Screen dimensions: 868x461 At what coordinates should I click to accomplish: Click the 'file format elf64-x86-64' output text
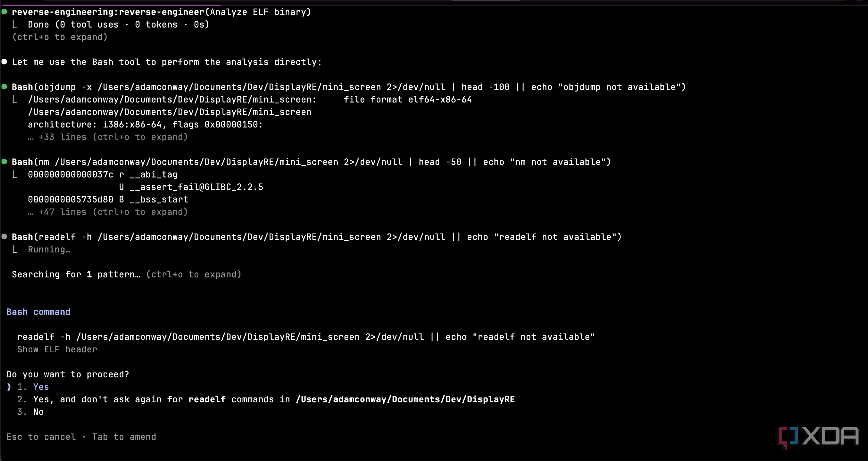[x=408, y=99]
